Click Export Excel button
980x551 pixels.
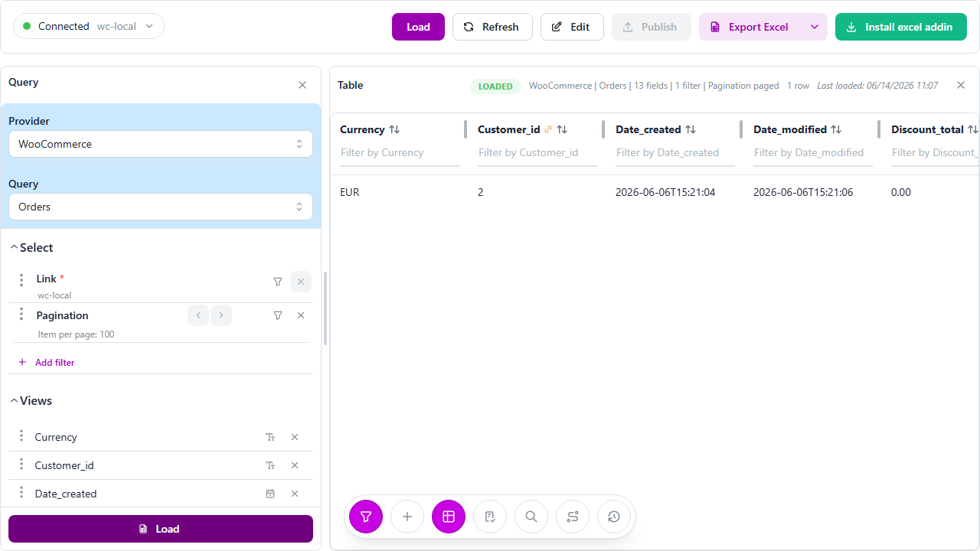[750, 27]
